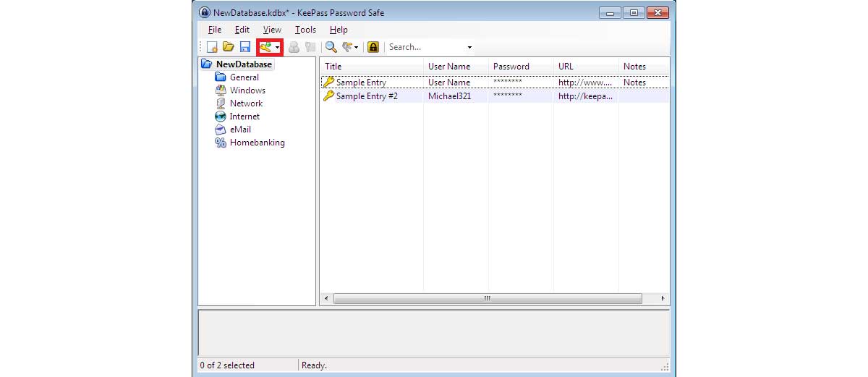Select the Network group
Viewport: 868px width, 377px height.
246,103
